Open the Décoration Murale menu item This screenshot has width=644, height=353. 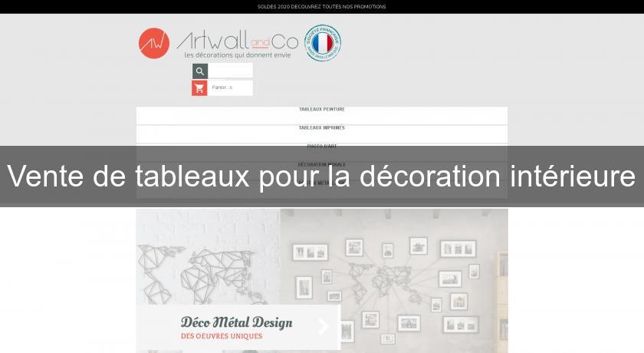tap(322, 164)
